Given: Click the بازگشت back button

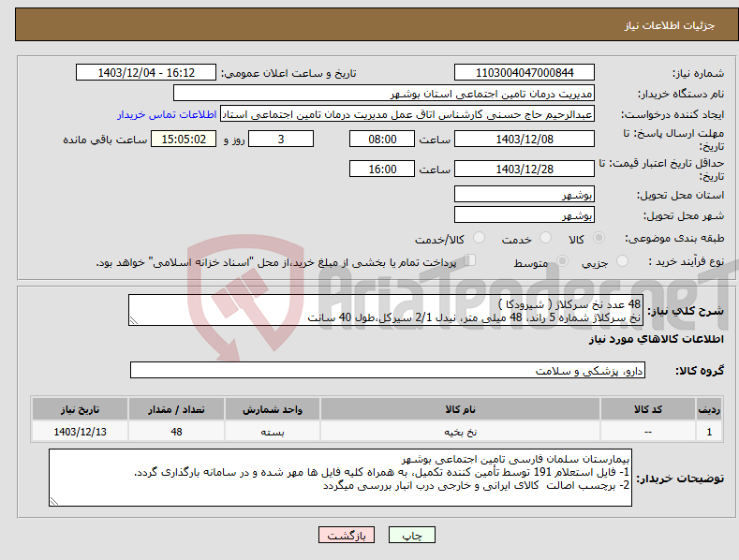Looking at the screenshot, I should 347,535.
